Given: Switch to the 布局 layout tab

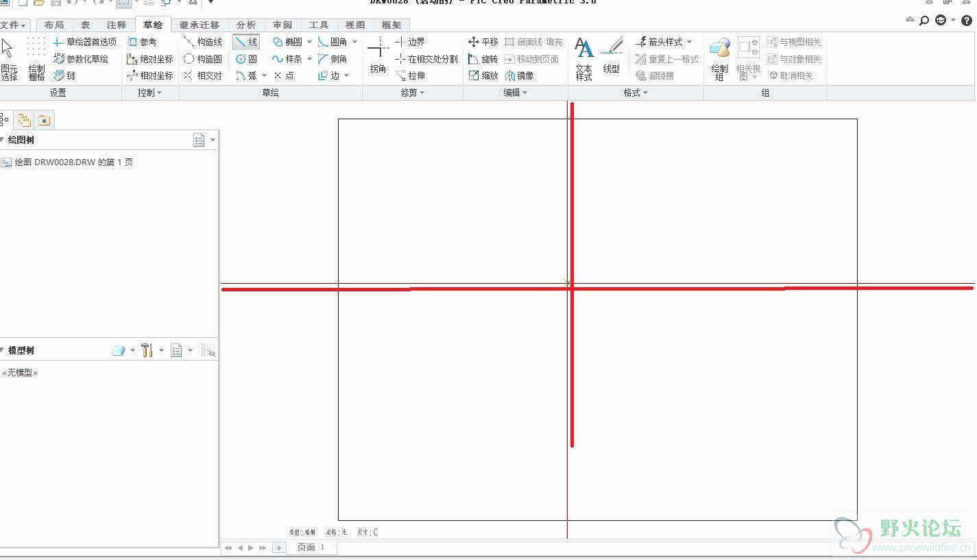Looking at the screenshot, I should 53,25.
